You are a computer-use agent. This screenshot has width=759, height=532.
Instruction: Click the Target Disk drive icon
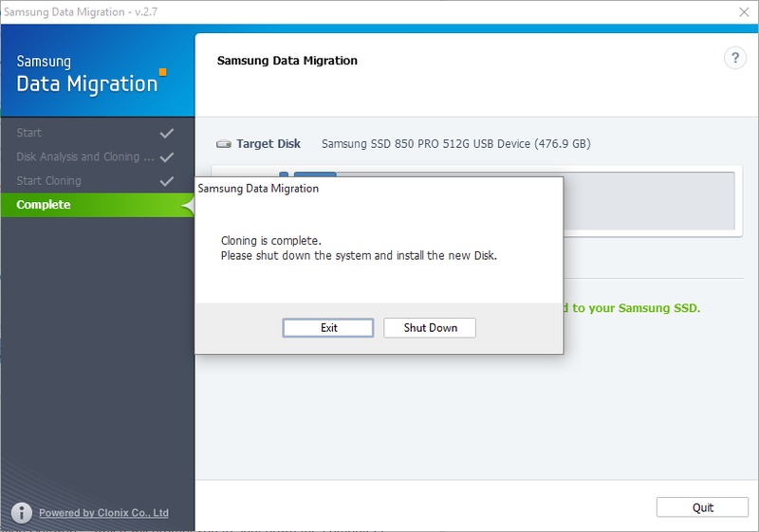(x=223, y=144)
